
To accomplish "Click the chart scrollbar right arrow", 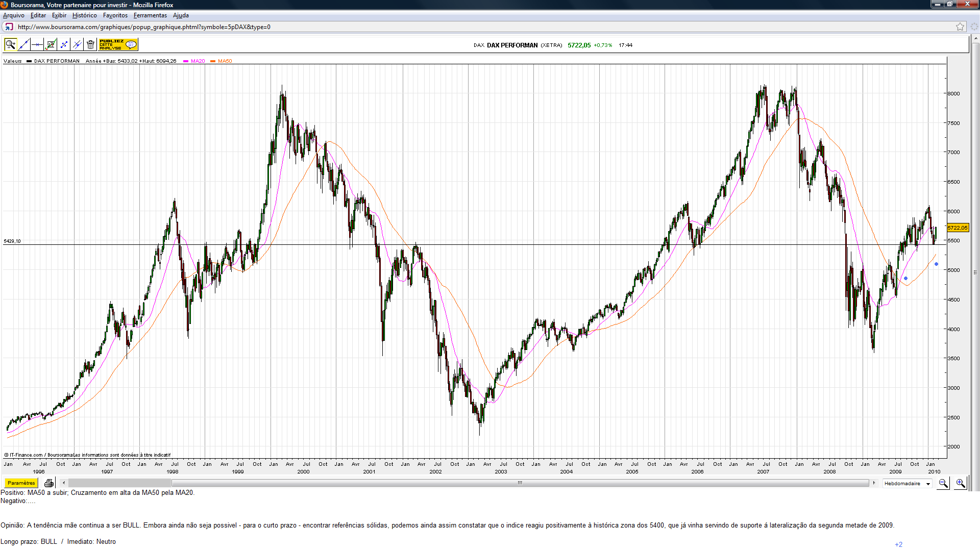I will tap(874, 483).
